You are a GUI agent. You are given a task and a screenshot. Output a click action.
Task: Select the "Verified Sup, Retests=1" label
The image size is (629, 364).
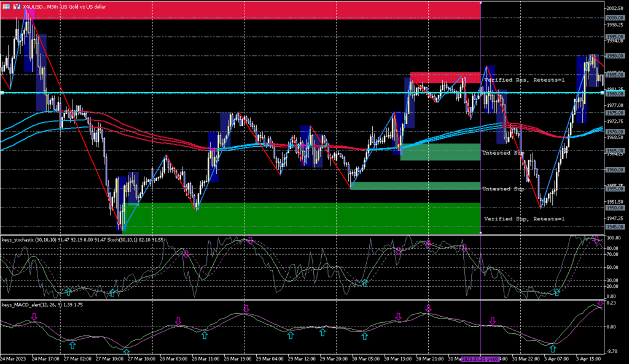(523, 219)
